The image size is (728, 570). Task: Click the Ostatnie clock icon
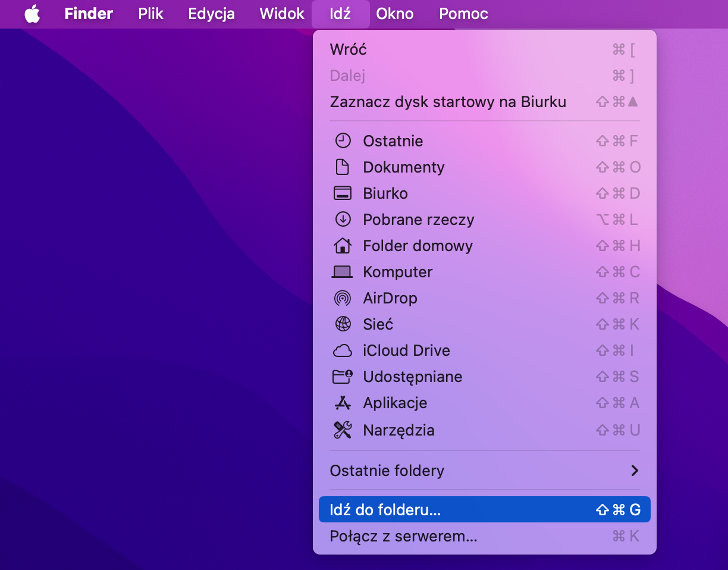tap(343, 141)
